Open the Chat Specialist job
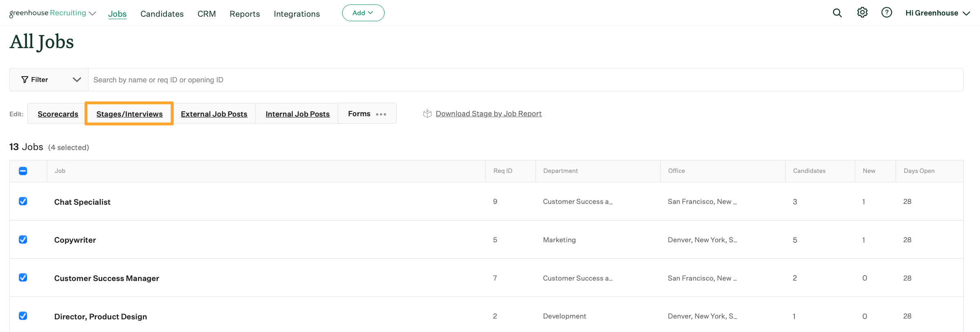Image resolution: width=980 pixels, height=332 pixels. click(82, 202)
